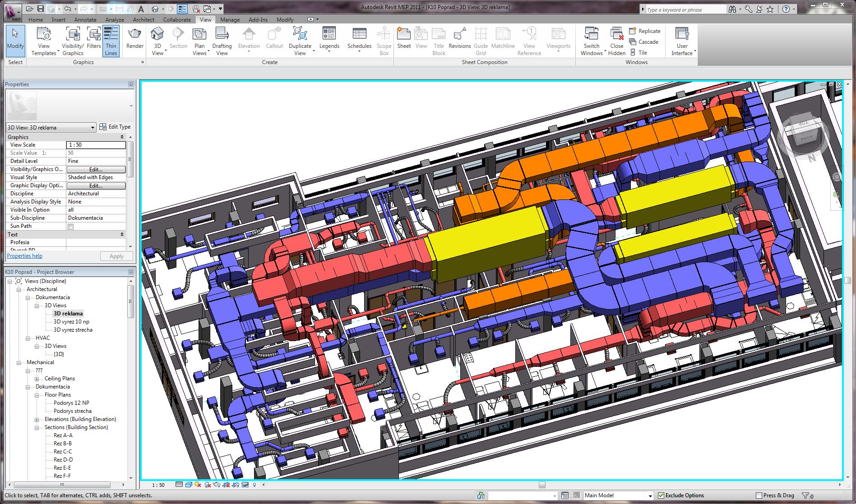Disable the Exclude Options checkbox
856x504 pixels.
tap(661, 495)
